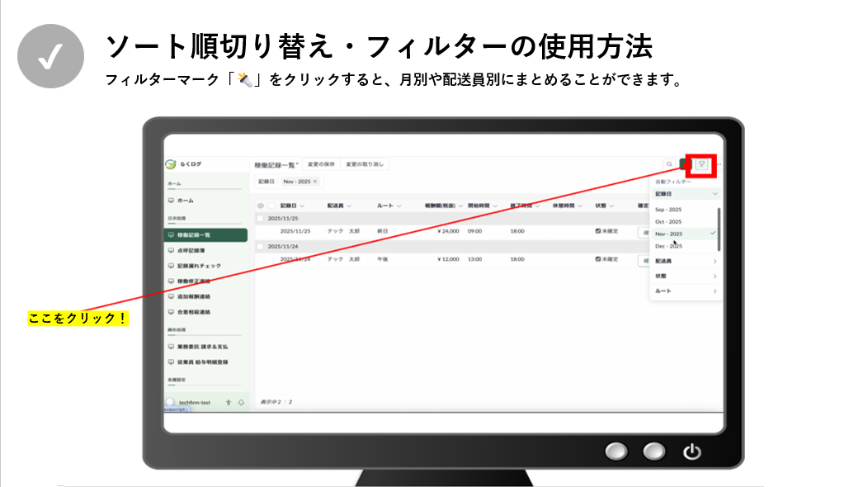The width and height of the screenshot is (868, 487).
Task: Check the select-all checkbox in header row
Action: (271, 206)
